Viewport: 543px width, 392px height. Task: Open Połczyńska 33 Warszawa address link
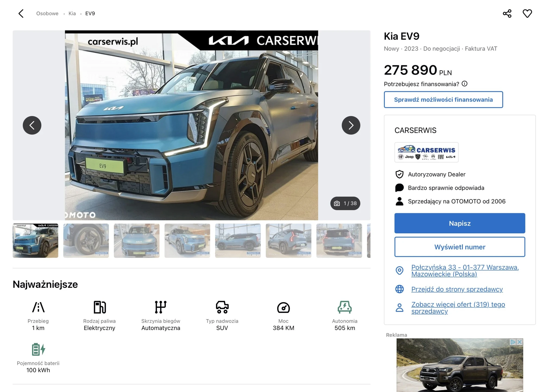(465, 271)
